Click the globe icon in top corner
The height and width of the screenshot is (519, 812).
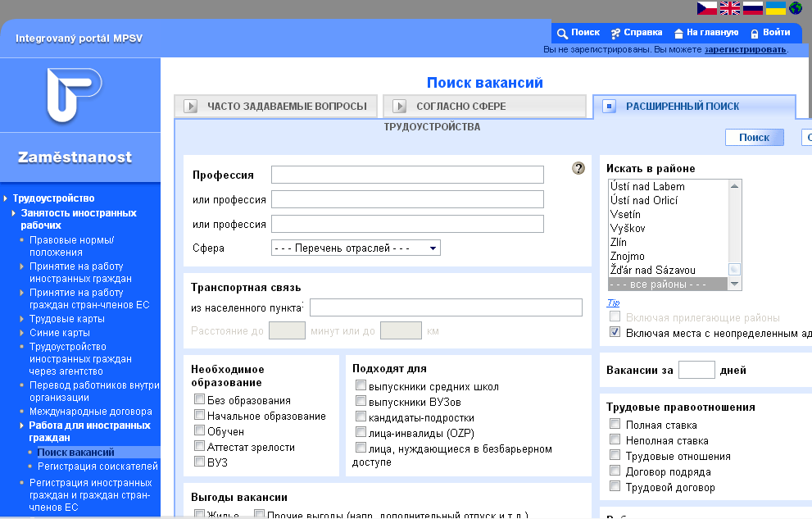coord(796,8)
